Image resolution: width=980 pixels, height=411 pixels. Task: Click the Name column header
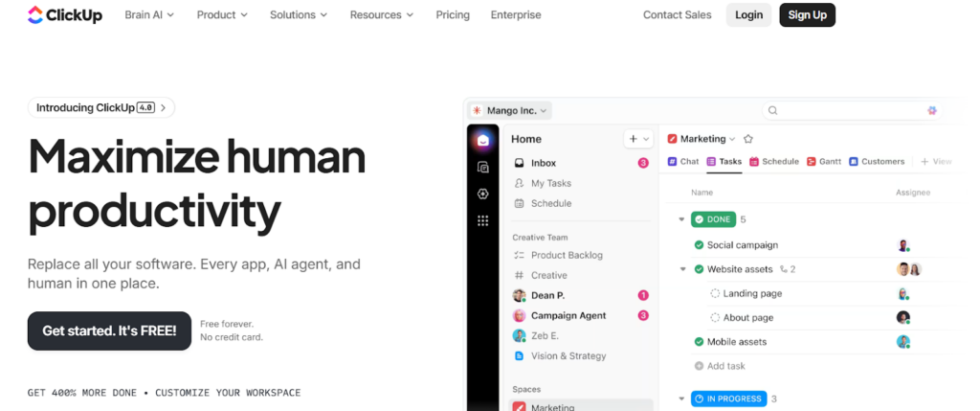point(702,193)
